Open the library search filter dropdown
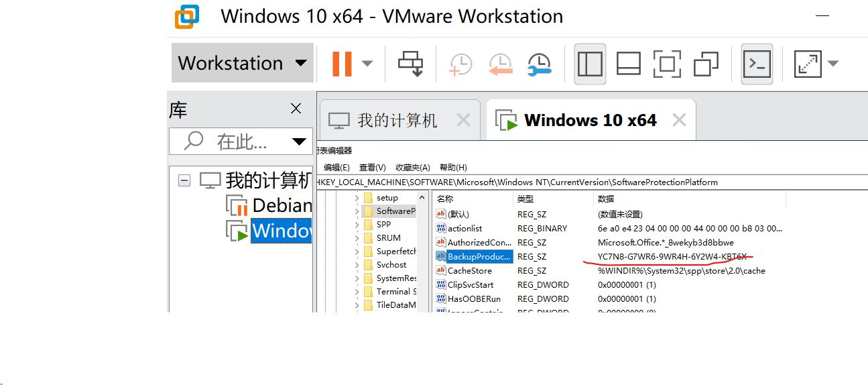This screenshot has height=385, width=868. pyautogui.click(x=300, y=142)
